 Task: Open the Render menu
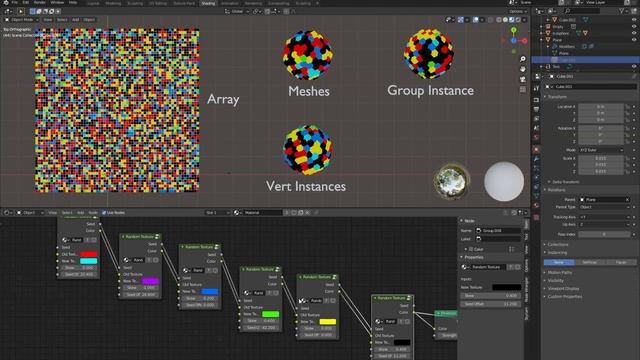tap(40, 2)
